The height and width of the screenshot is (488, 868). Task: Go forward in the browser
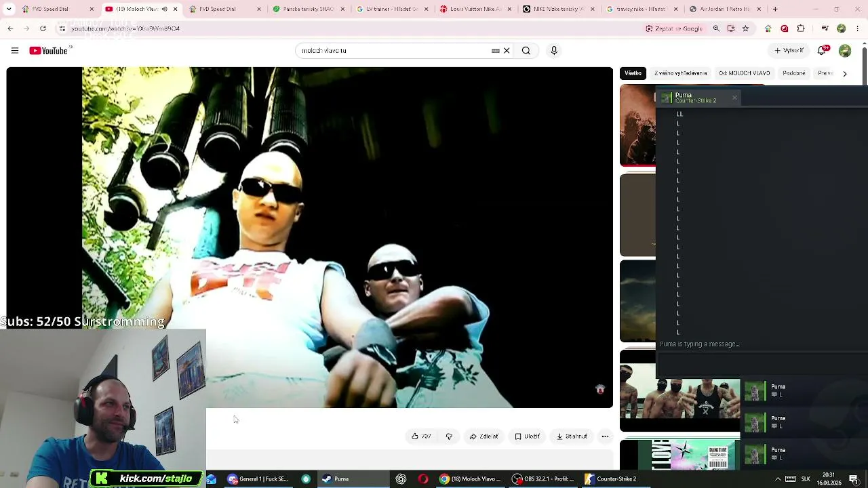26,28
